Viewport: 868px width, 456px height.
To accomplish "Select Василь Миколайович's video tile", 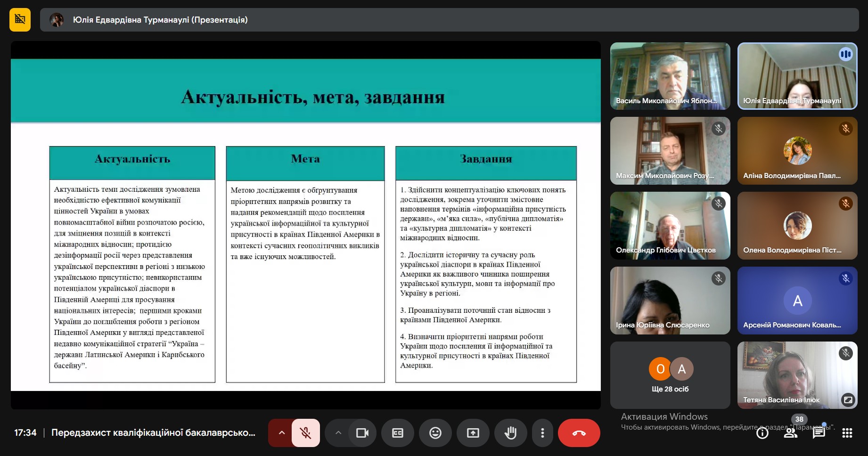I will 670,76.
